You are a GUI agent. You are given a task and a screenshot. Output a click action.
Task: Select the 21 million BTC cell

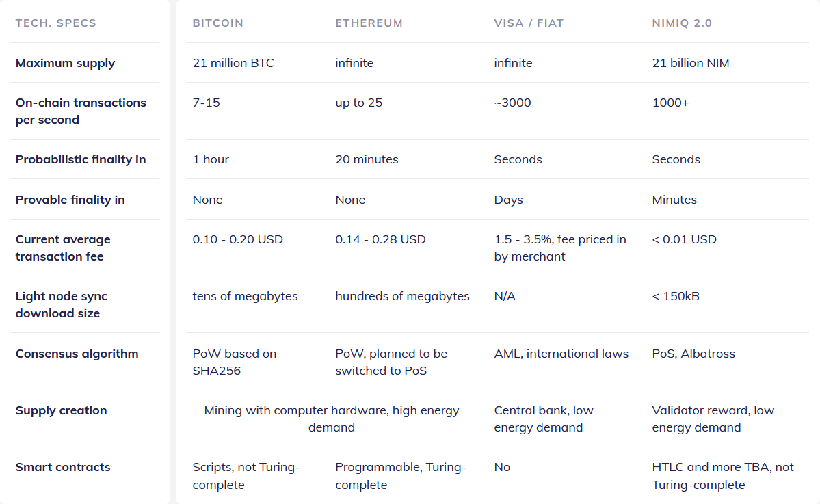point(233,64)
